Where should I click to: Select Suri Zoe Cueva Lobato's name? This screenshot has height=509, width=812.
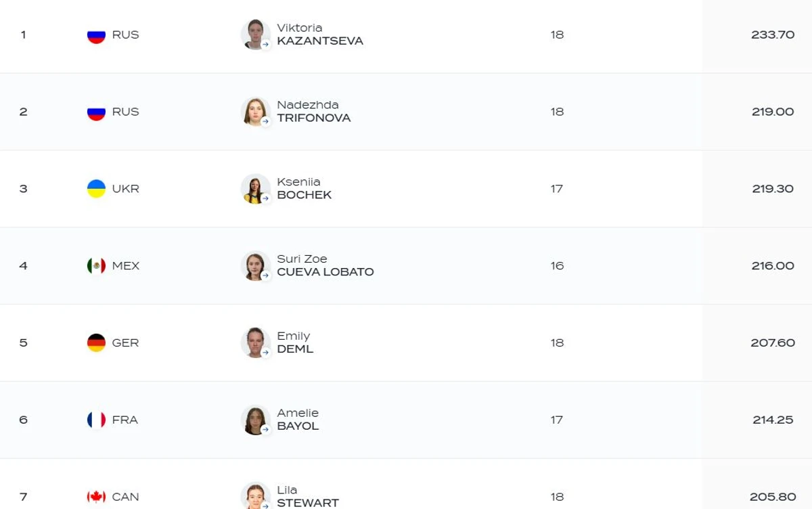(x=325, y=266)
